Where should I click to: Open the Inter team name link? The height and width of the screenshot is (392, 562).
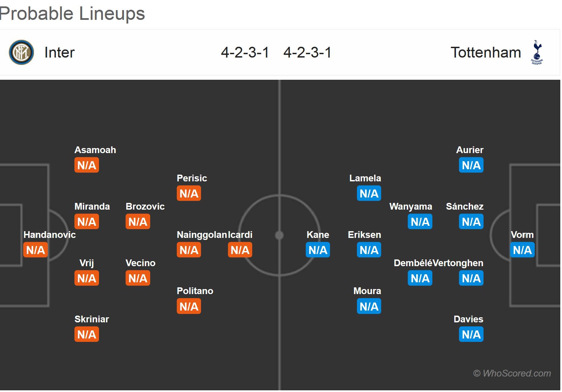pyautogui.click(x=60, y=52)
